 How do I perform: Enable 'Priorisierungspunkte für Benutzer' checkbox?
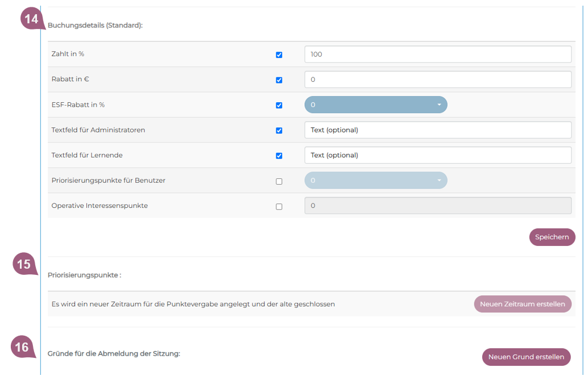click(x=279, y=181)
